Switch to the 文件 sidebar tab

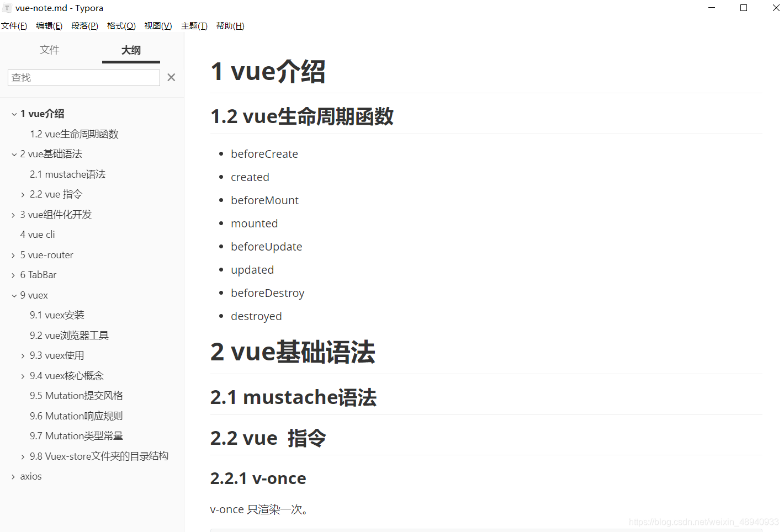coord(50,50)
